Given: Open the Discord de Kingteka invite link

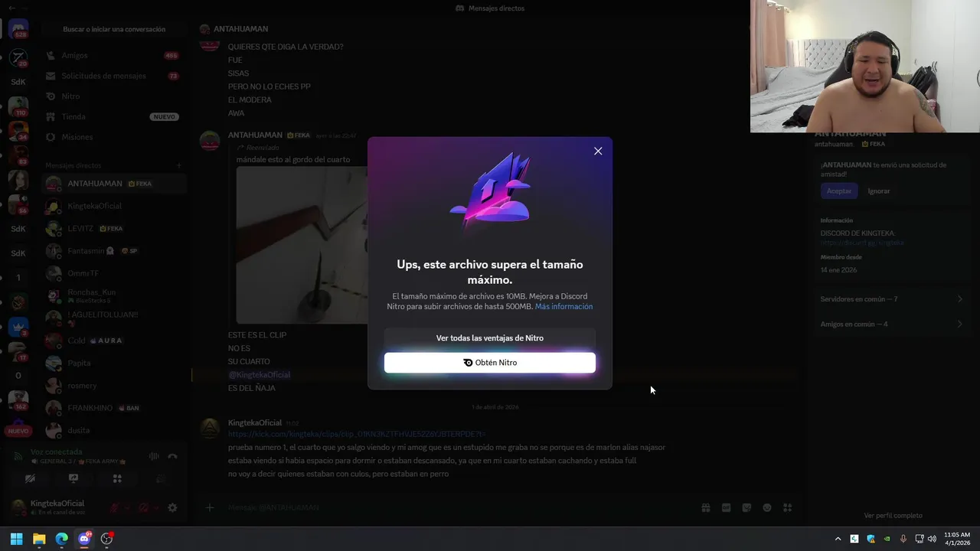Looking at the screenshot, I should [x=862, y=243].
